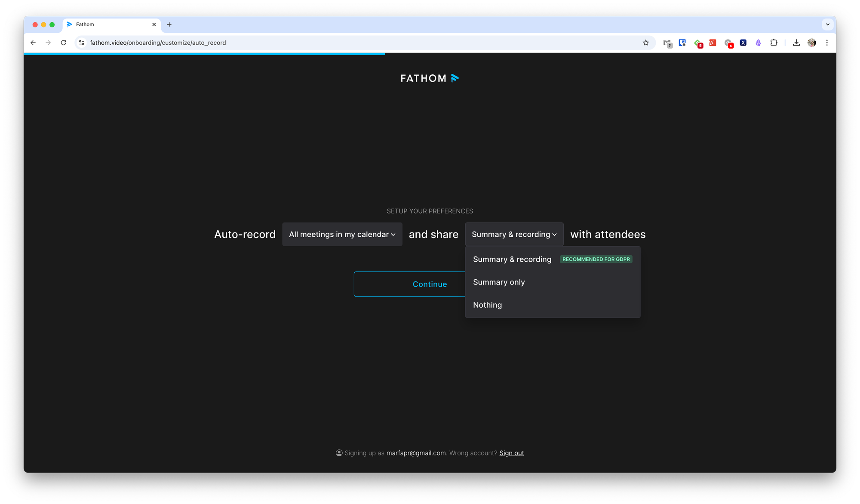
Task: Open the Downloads icon in the toolbar
Action: (796, 43)
